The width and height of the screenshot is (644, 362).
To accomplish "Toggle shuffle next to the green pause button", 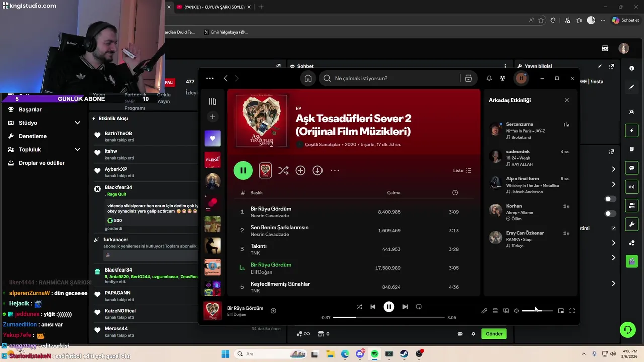I will 283,171.
